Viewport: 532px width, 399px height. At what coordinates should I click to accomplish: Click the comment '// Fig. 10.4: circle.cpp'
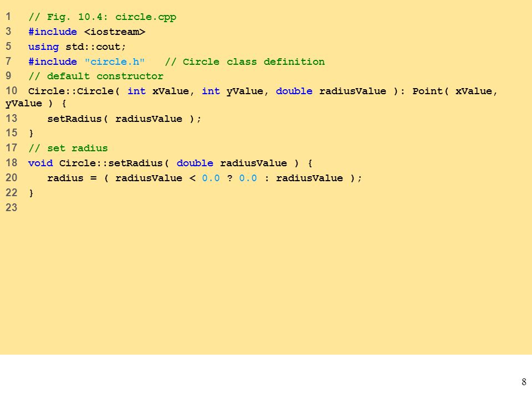102,17
